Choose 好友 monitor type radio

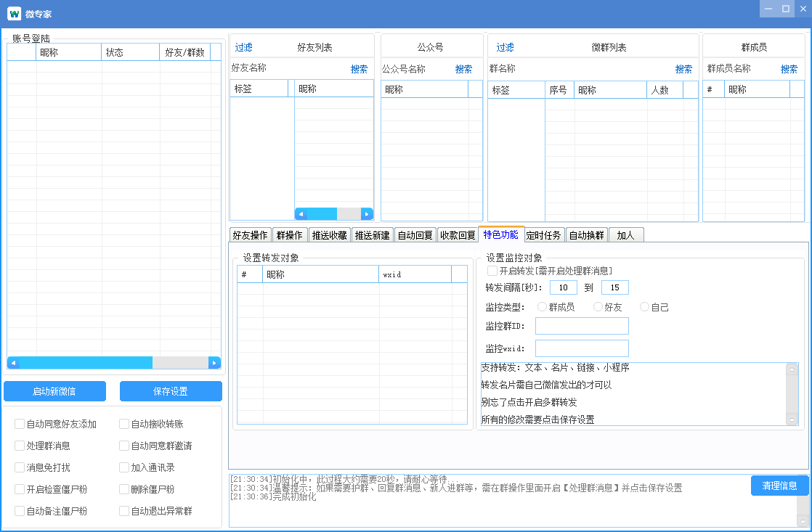pos(598,307)
